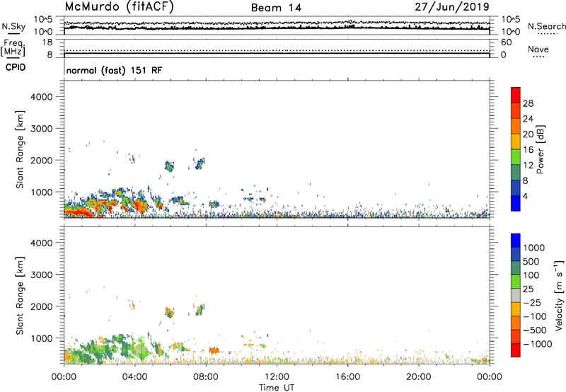Click the velocity panel Slant Range [km] label

(x=20, y=295)
